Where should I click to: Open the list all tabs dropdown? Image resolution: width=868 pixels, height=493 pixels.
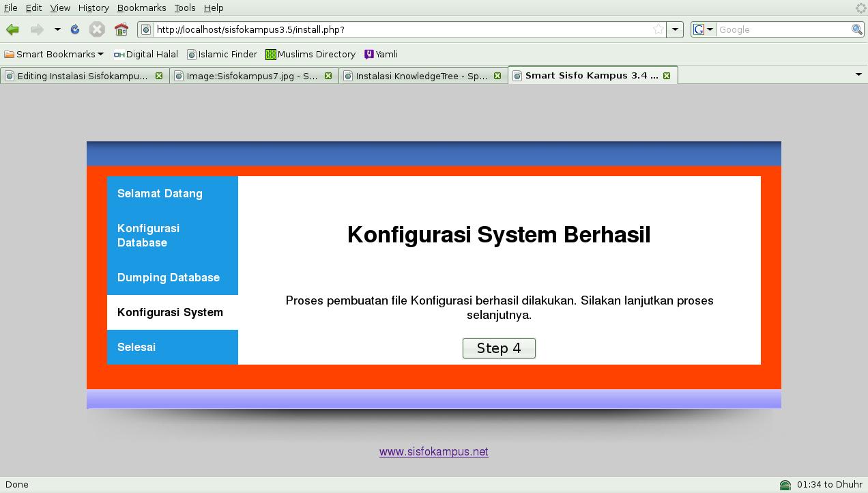[858, 74]
